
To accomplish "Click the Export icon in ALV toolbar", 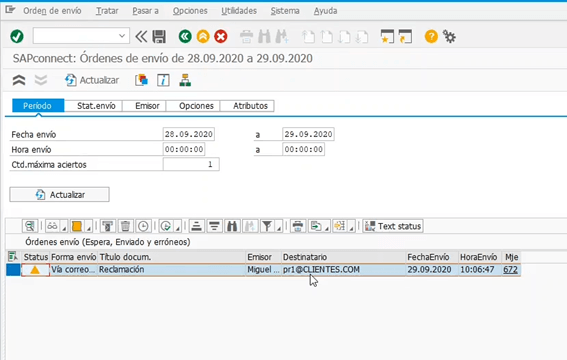I will pos(316,226).
